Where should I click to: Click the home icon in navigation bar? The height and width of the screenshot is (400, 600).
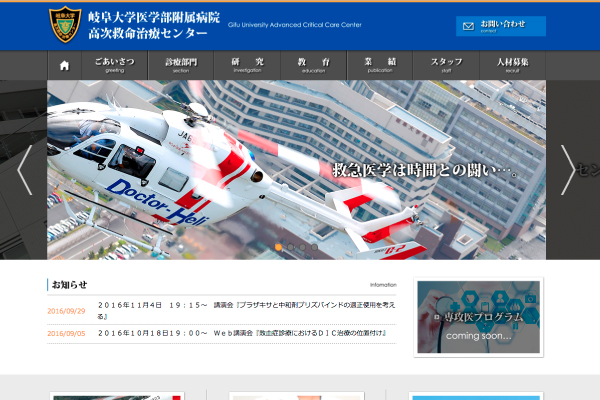pos(65,66)
